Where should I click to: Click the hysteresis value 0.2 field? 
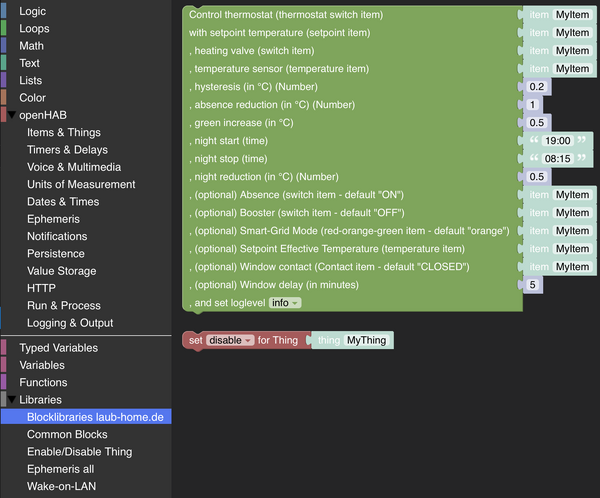coord(537,87)
